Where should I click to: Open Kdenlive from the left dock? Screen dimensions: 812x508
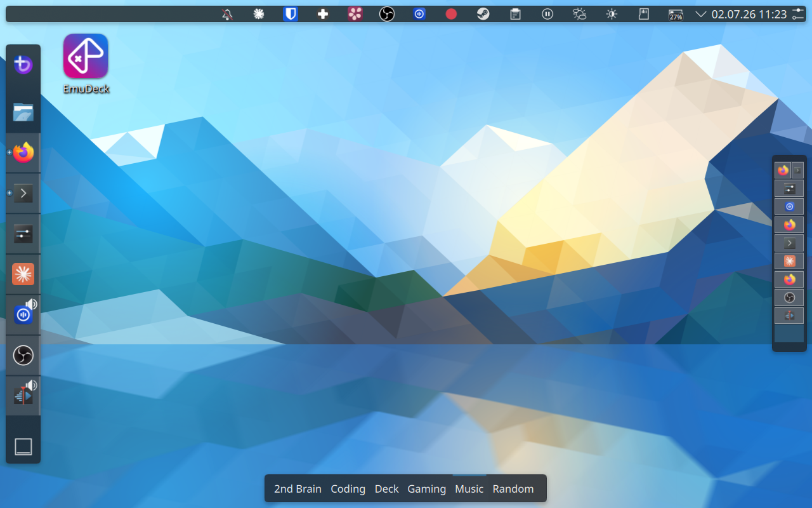click(23, 396)
